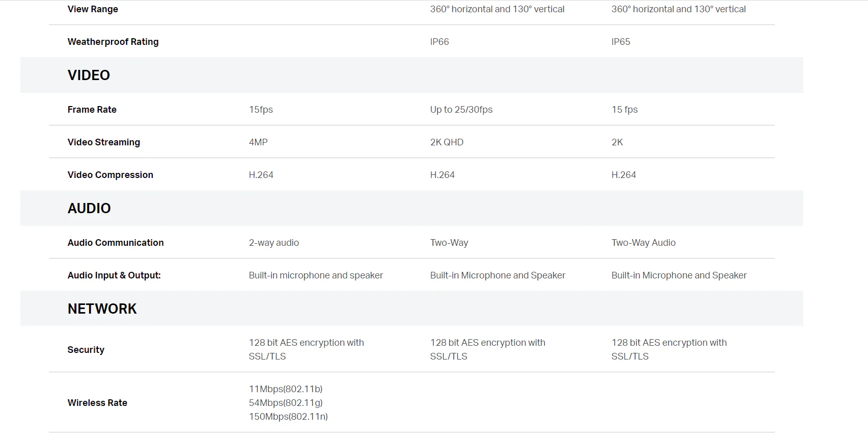Click the Video Compression label
Image resolution: width=868 pixels, height=435 pixels.
click(111, 175)
